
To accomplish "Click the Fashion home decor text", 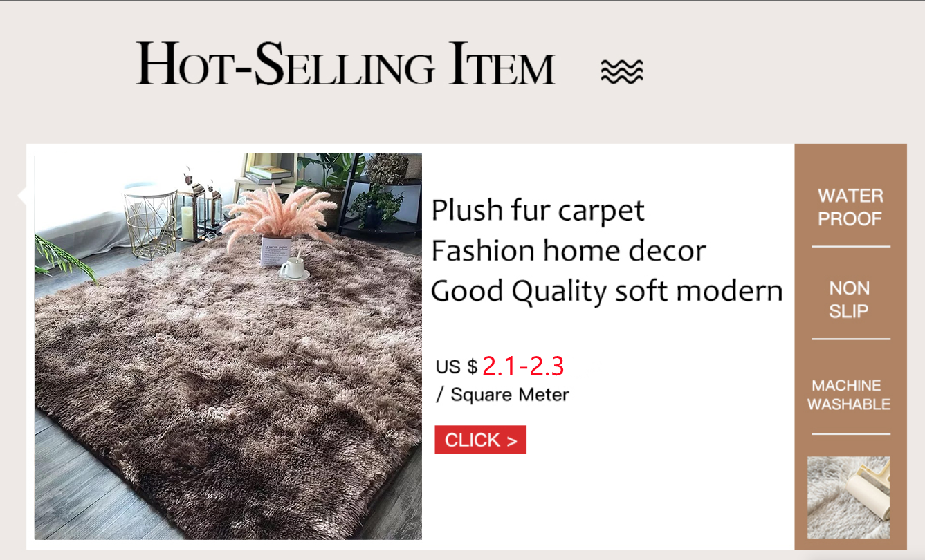I will 568,250.
